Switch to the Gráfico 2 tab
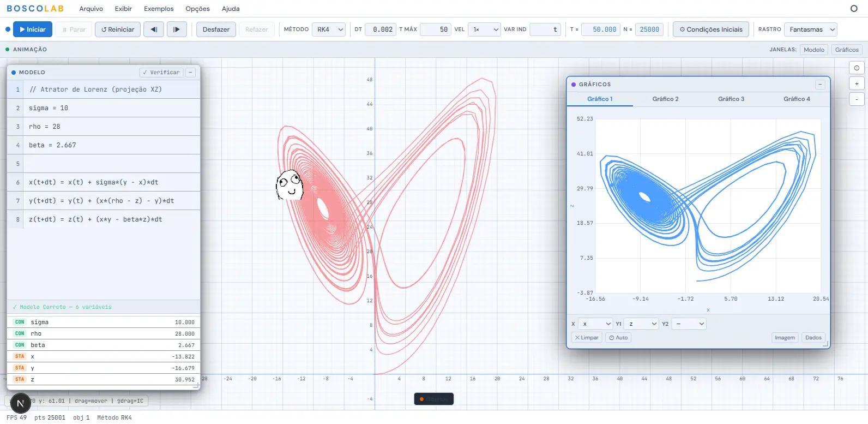 click(x=665, y=99)
